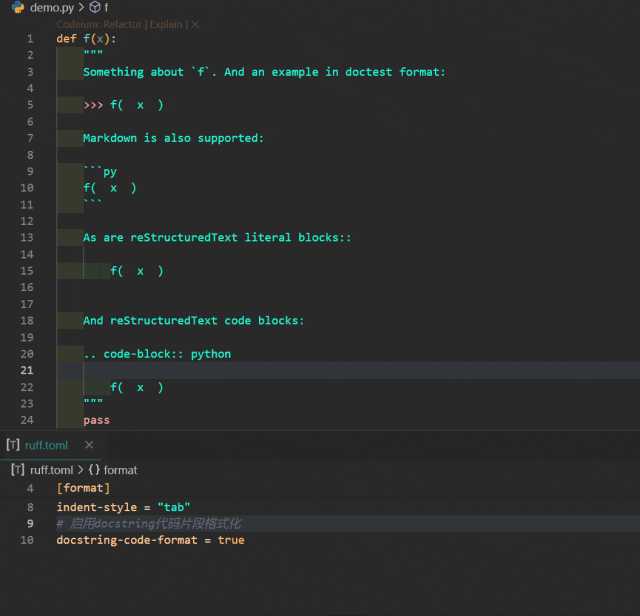Click 'f( x )' on line 22

coord(137,387)
